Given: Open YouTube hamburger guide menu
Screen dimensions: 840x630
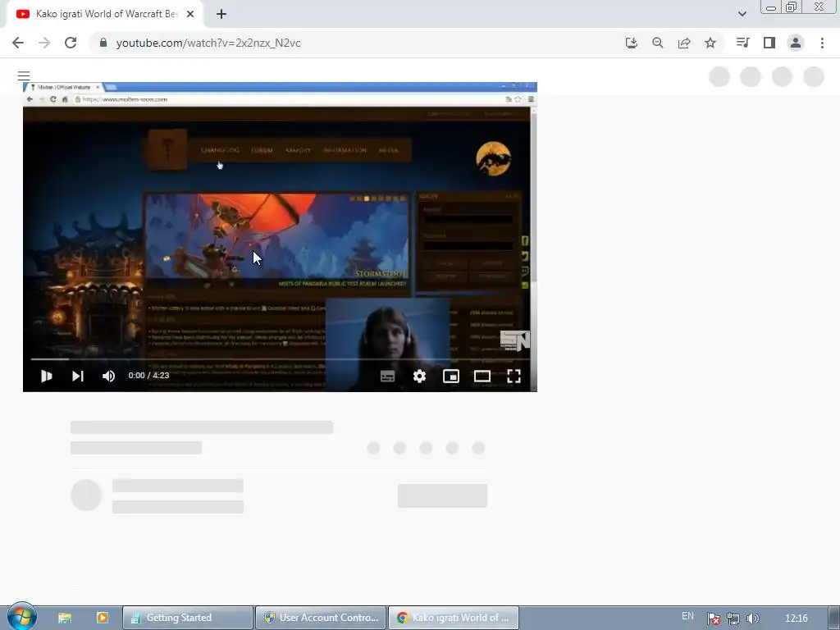Looking at the screenshot, I should tap(24, 76).
